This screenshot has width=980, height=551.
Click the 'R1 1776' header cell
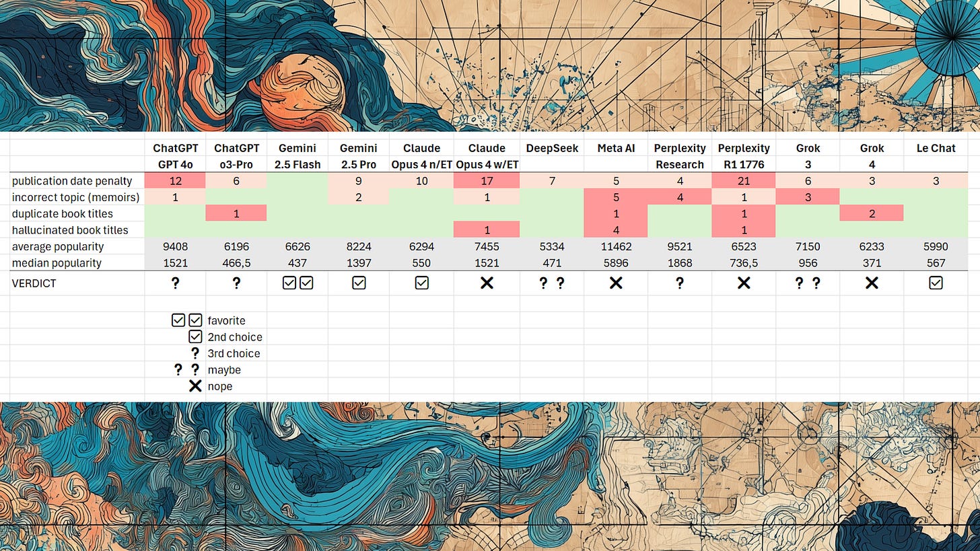pos(744,164)
